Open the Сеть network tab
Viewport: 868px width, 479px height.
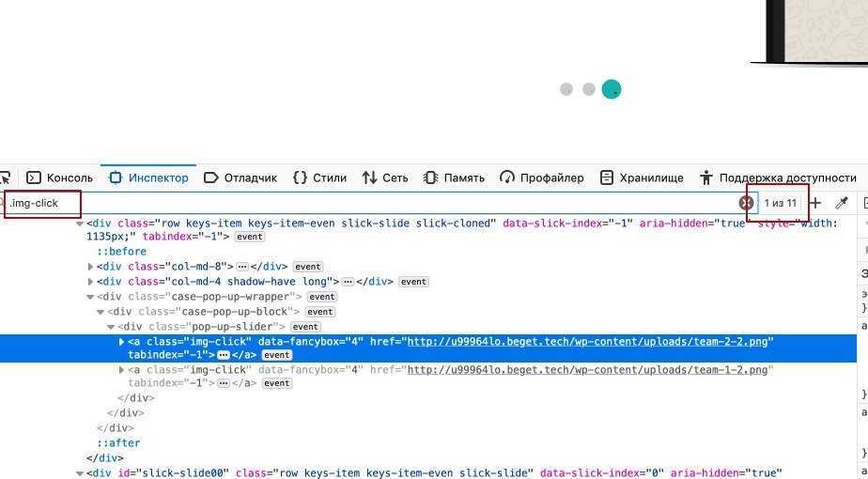click(385, 178)
